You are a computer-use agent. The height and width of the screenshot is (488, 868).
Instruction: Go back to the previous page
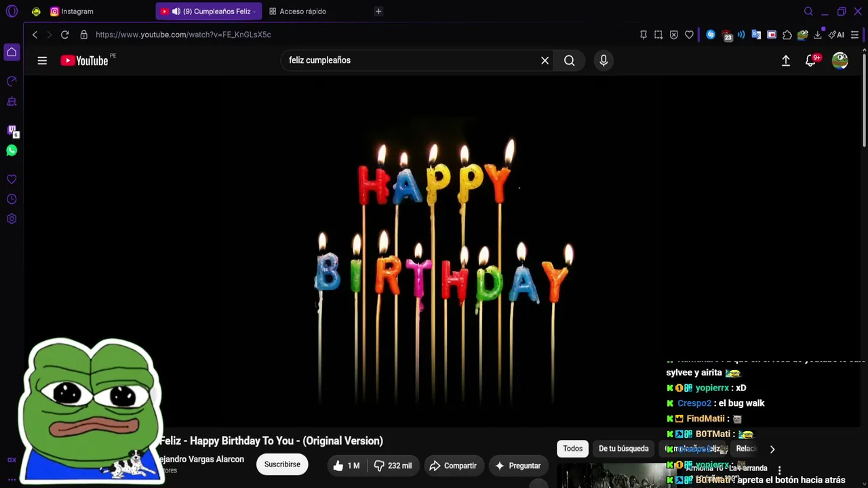pos(35,35)
